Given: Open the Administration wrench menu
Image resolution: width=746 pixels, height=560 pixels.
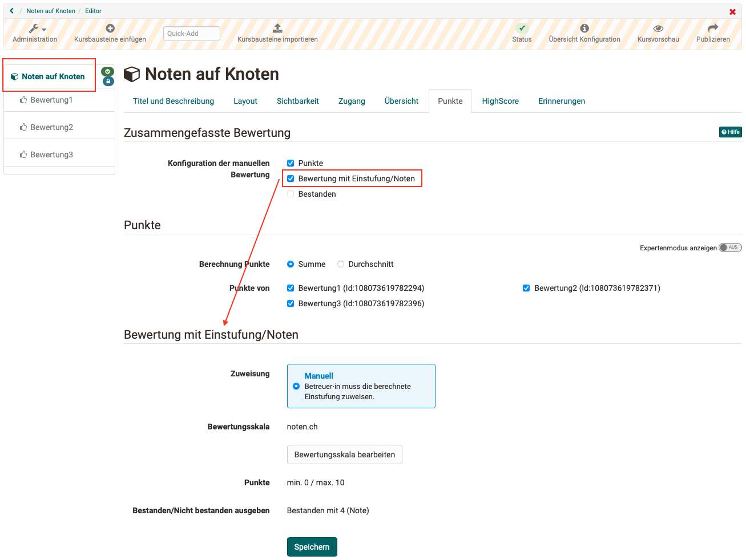Looking at the screenshot, I should 35,29.
